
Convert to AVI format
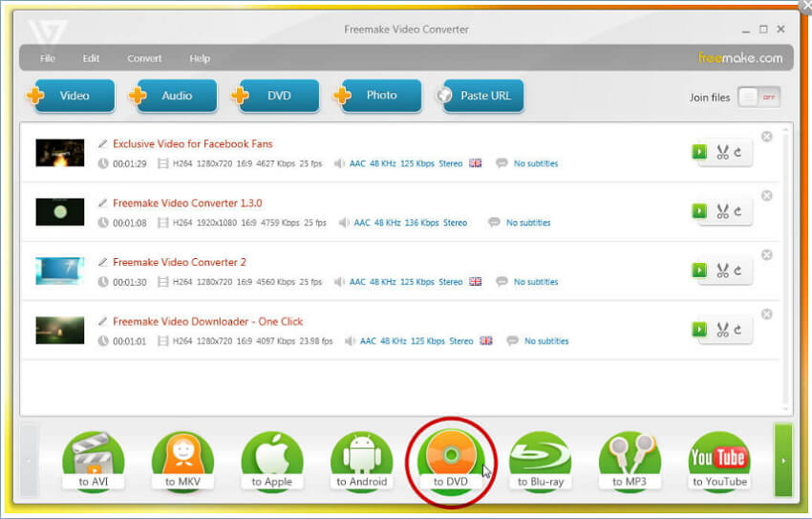[x=94, y=461]
